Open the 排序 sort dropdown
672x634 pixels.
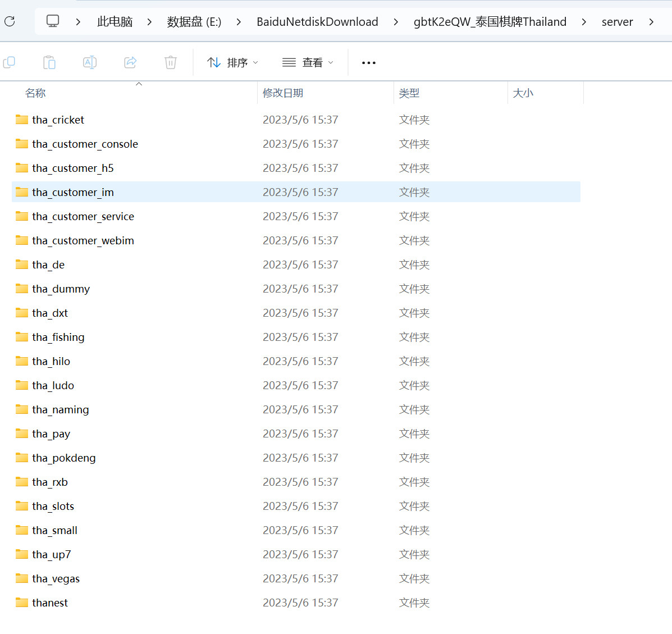pos(232,62)
